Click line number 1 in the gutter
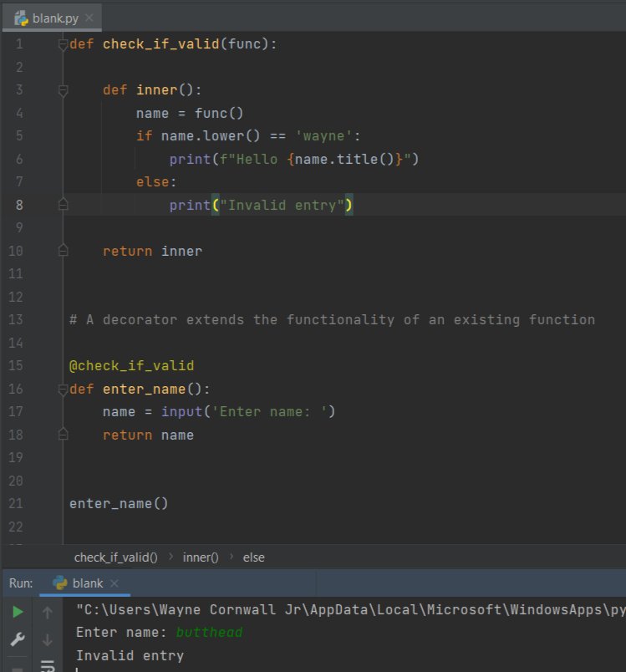 [x=19, y=43]
